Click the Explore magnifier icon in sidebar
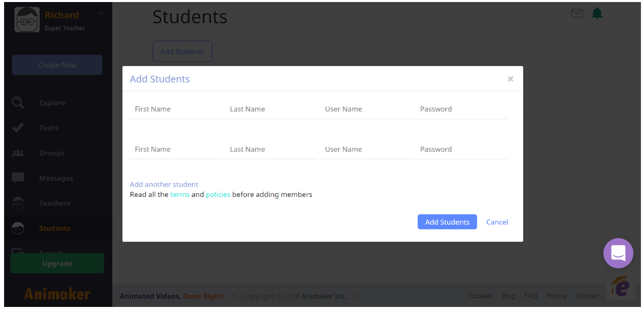The image size is (644, 310). click(x=18, y=102)
